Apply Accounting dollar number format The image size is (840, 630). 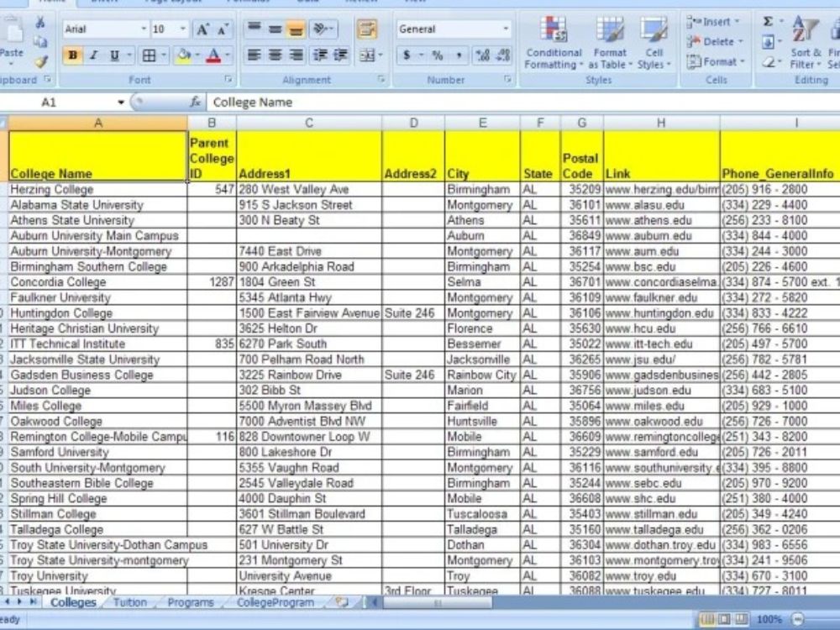(407, 55)
